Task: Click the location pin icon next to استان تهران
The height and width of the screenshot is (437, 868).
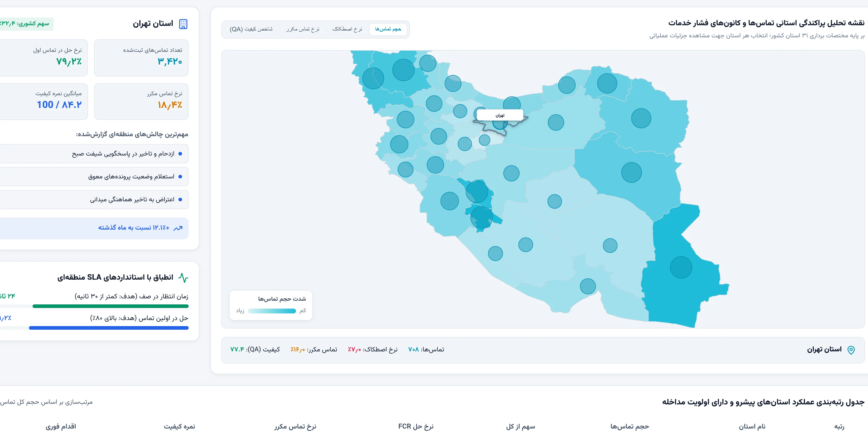Action: point(851,350)
